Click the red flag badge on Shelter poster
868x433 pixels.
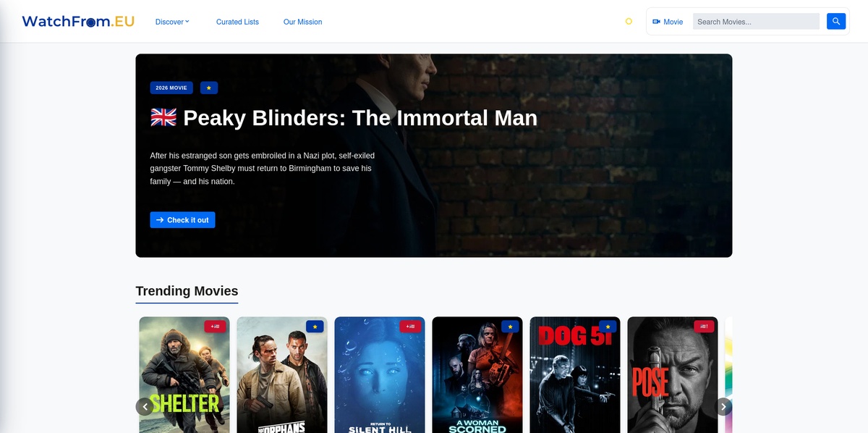[x=215, y=327]
